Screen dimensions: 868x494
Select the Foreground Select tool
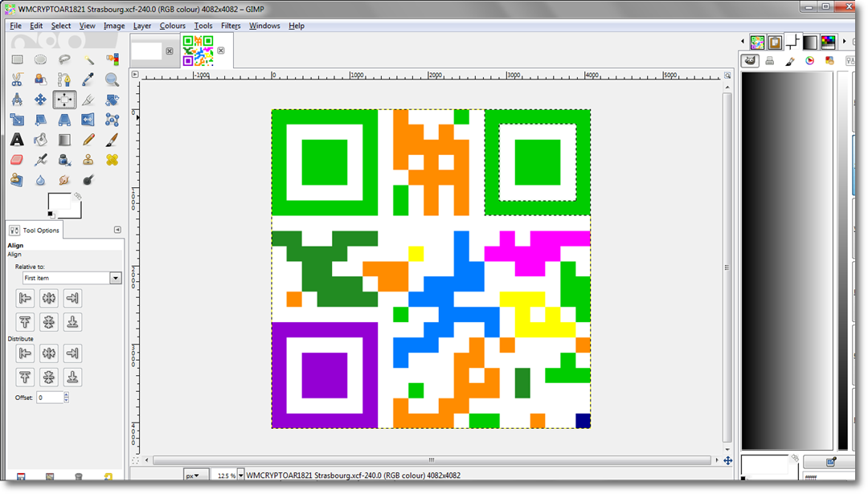click(40, 80)
